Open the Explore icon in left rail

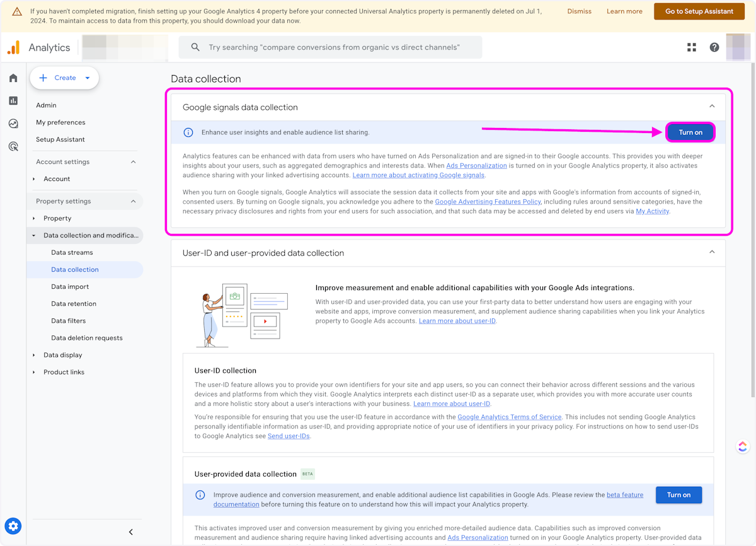point(13,124)
